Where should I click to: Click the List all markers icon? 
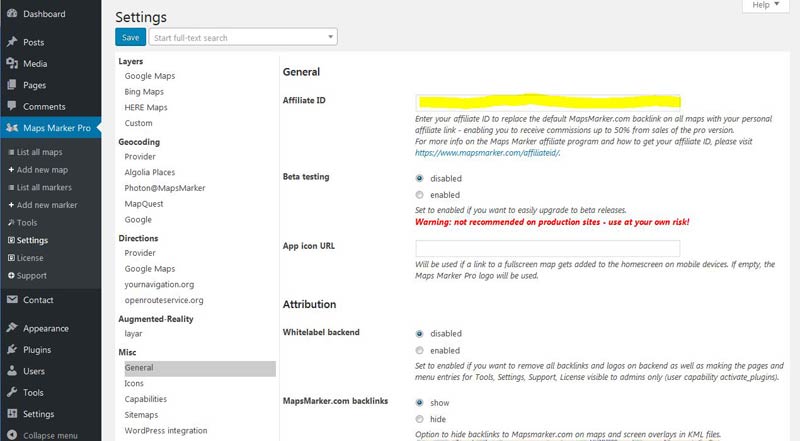click(x=11, y=187)
